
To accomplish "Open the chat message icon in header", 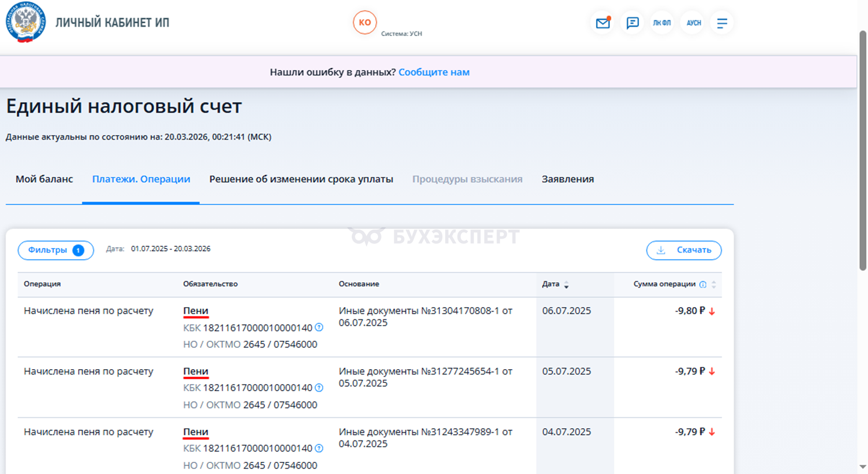I will 633,23.
